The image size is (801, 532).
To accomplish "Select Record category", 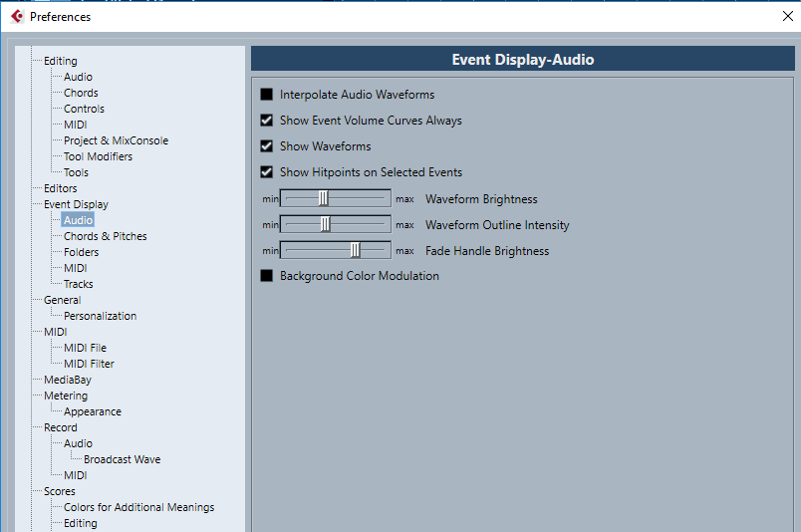I will click(61, 427).
